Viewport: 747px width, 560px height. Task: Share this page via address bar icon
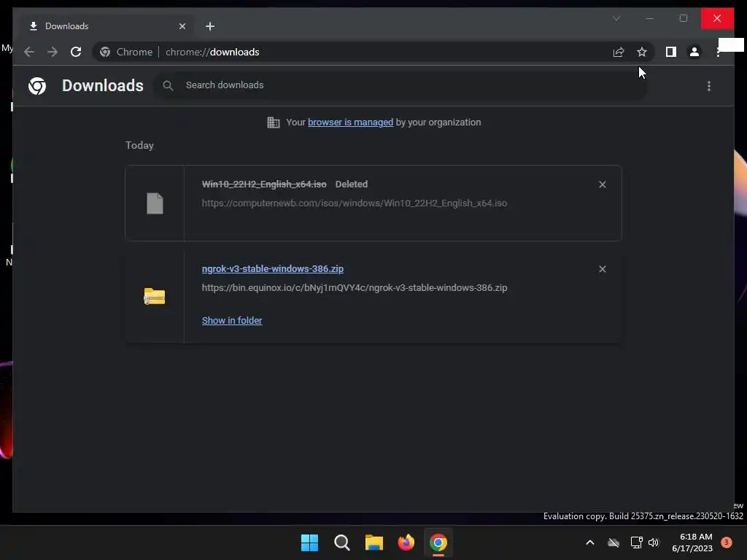[619, 52]
